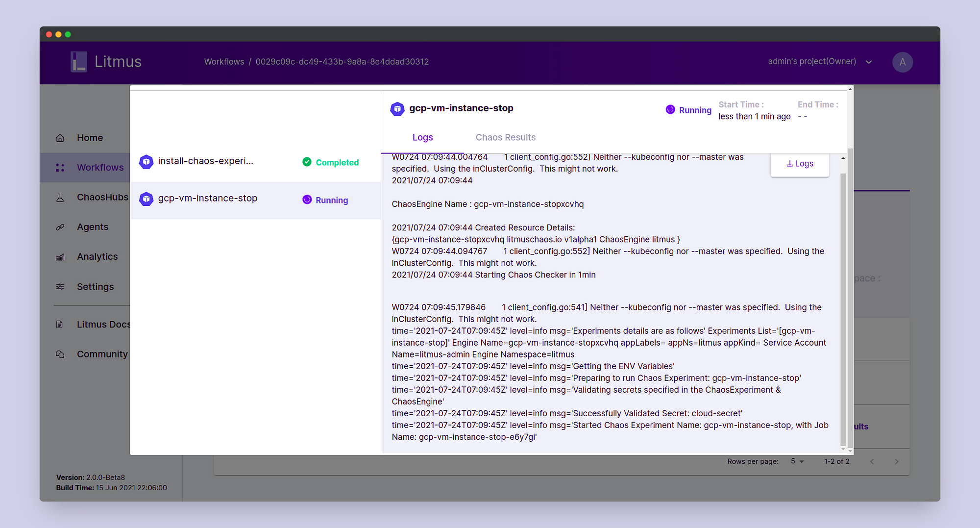980x528 pixels.
Task: Click the '1-2 of 2' pagination text
Action: [x=836, y=461]
